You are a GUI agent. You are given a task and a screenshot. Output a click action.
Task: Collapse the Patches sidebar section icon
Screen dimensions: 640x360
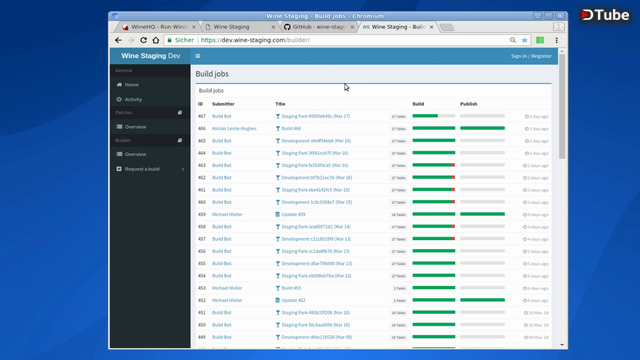pyautogui.click(x=180, y=112)
